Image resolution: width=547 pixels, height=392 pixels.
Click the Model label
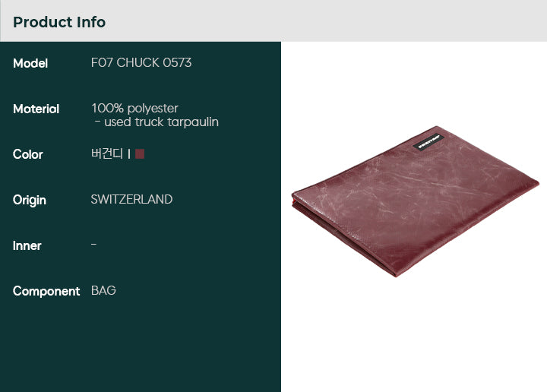point(30,64)
